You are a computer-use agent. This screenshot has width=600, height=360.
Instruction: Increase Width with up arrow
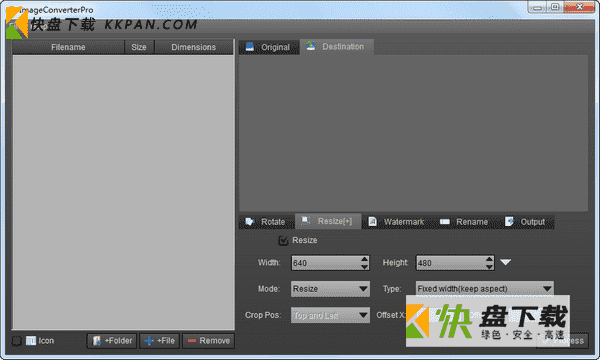(364, 259)
